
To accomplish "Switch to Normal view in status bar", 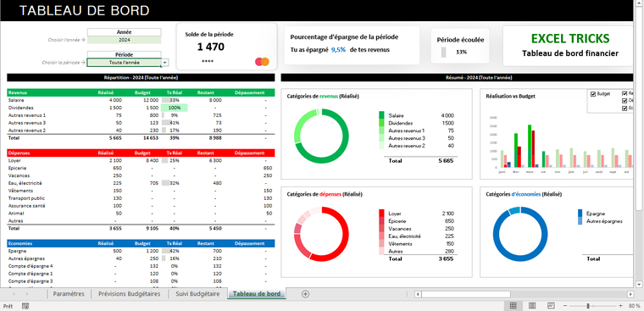I will click(513, 306).
